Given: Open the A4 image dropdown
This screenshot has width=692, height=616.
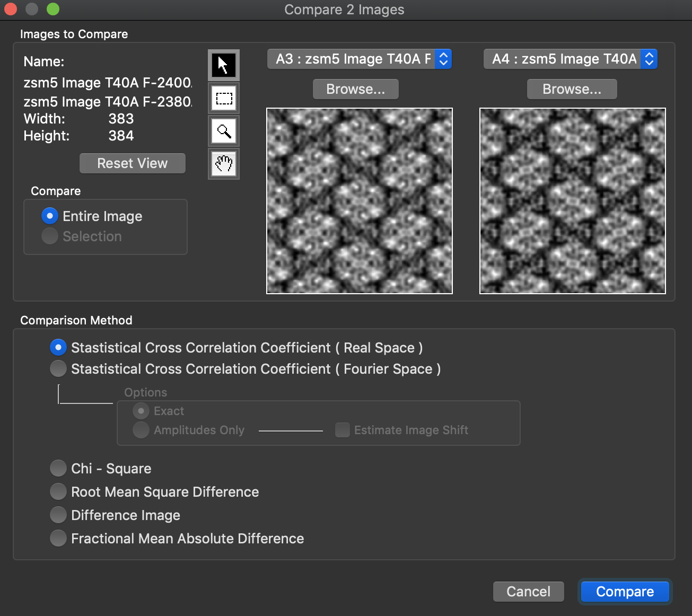Looking at the screenshot, I should (x=570, y=59).
